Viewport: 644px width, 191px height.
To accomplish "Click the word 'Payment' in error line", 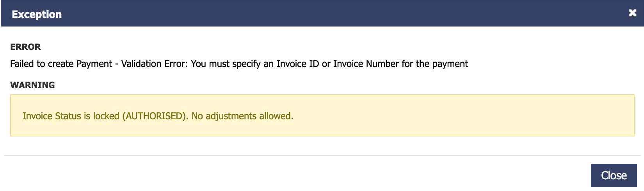I will pos(94,64).
